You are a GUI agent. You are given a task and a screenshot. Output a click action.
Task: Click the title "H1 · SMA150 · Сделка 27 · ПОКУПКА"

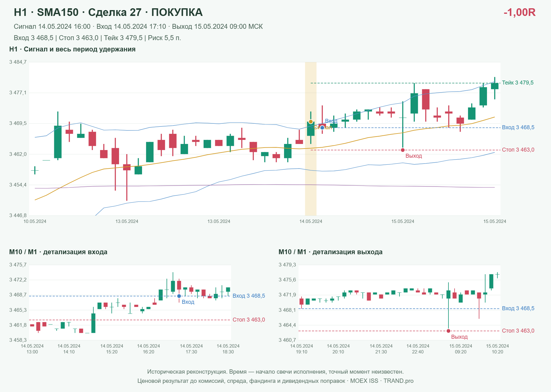108,12
